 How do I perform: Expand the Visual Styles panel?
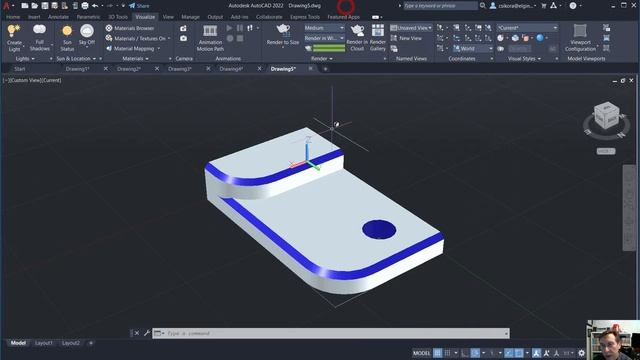click(x=524, y=59)
